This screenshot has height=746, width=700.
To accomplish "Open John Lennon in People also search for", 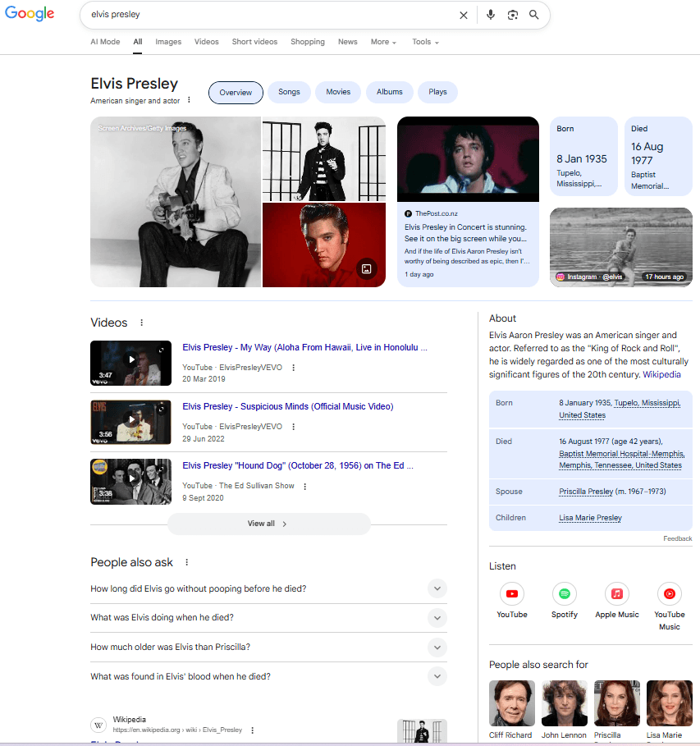I will [x=564, y=710].
